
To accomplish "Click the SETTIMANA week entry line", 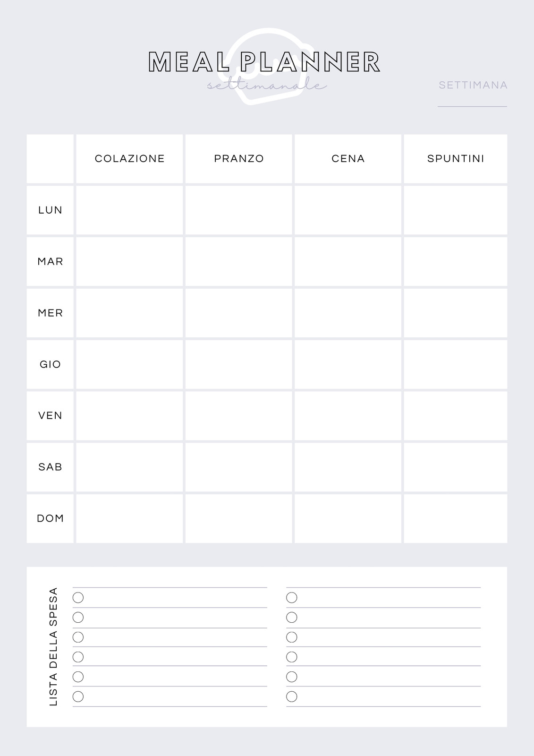I will [x=472, y=106].
